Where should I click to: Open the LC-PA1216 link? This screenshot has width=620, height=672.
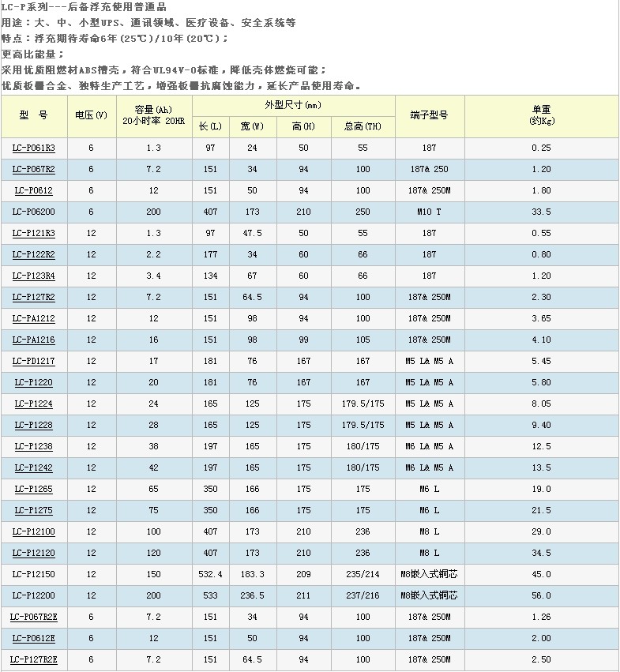33,340
